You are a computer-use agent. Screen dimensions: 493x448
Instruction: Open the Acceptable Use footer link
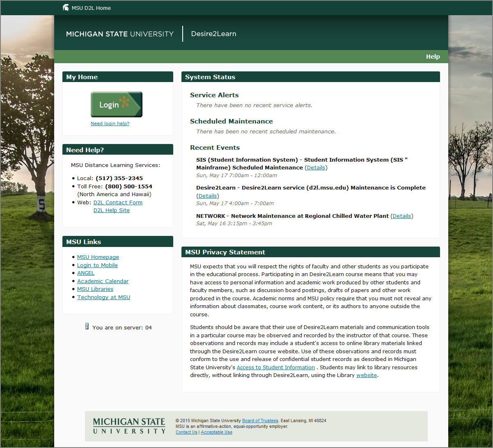(x=216, y=432)
